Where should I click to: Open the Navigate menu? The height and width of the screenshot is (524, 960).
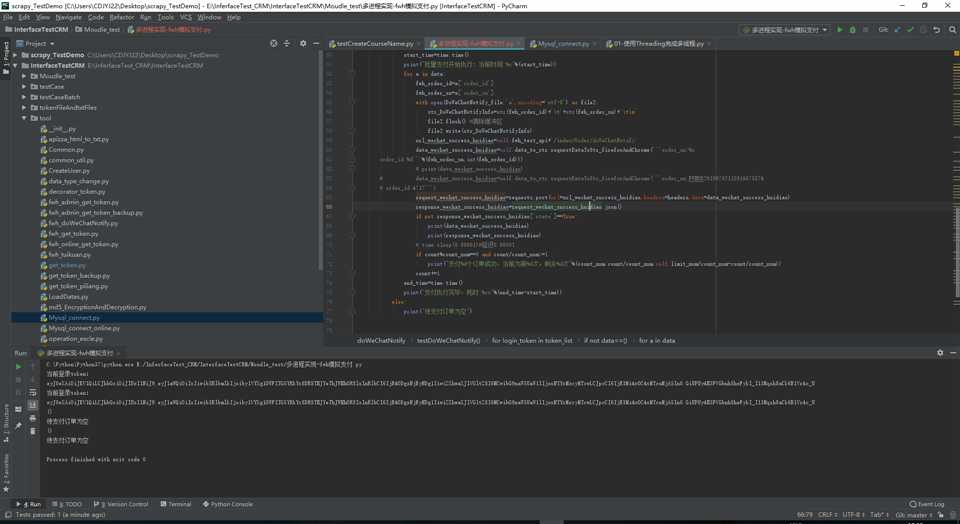pos(69,17)
